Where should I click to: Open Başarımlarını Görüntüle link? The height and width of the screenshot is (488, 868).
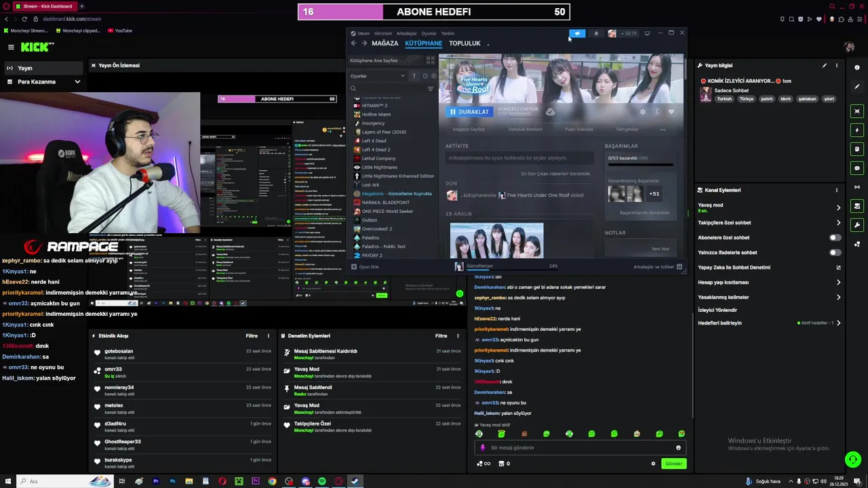click(644, 213)
